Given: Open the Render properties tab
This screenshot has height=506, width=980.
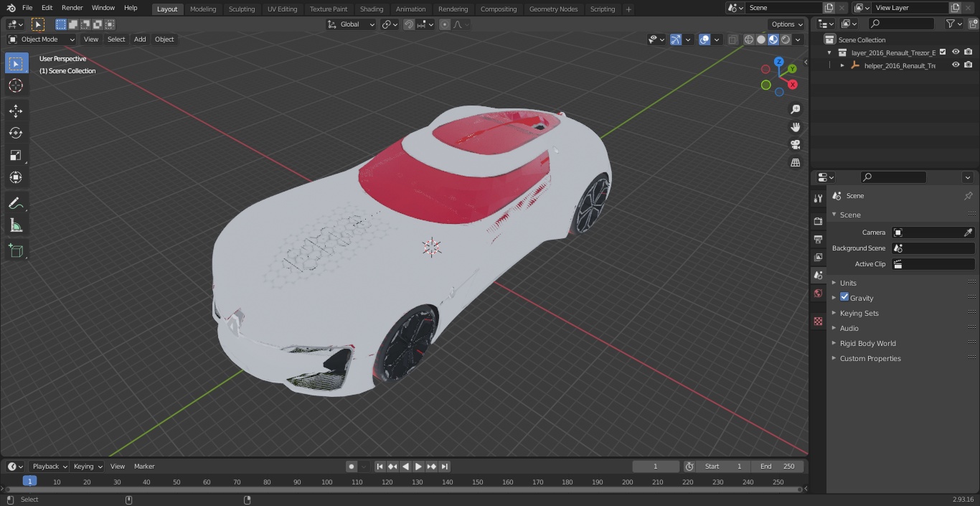Looking at the screenshot, I should pos(818,221).
